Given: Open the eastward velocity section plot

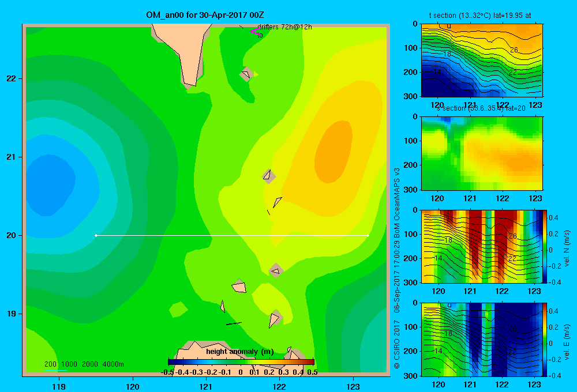Looking at the screenshot, I should coord(482,340).
